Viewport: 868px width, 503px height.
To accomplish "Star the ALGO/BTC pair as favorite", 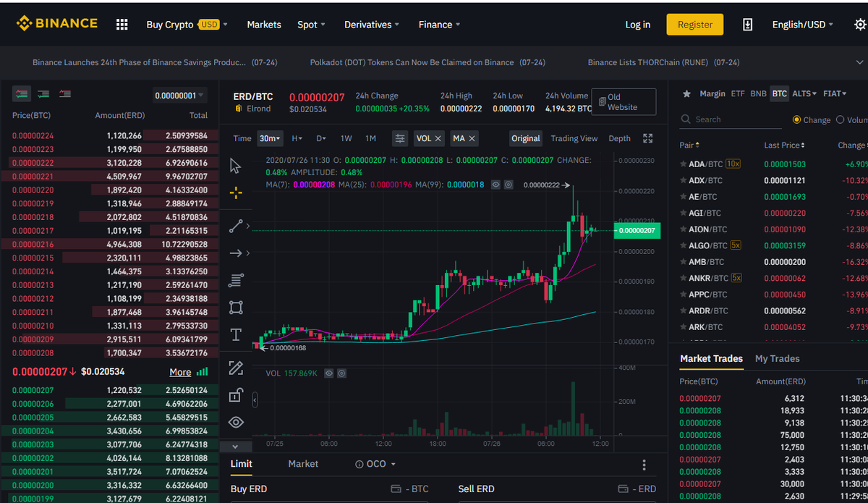I will (x=684, y=245).
